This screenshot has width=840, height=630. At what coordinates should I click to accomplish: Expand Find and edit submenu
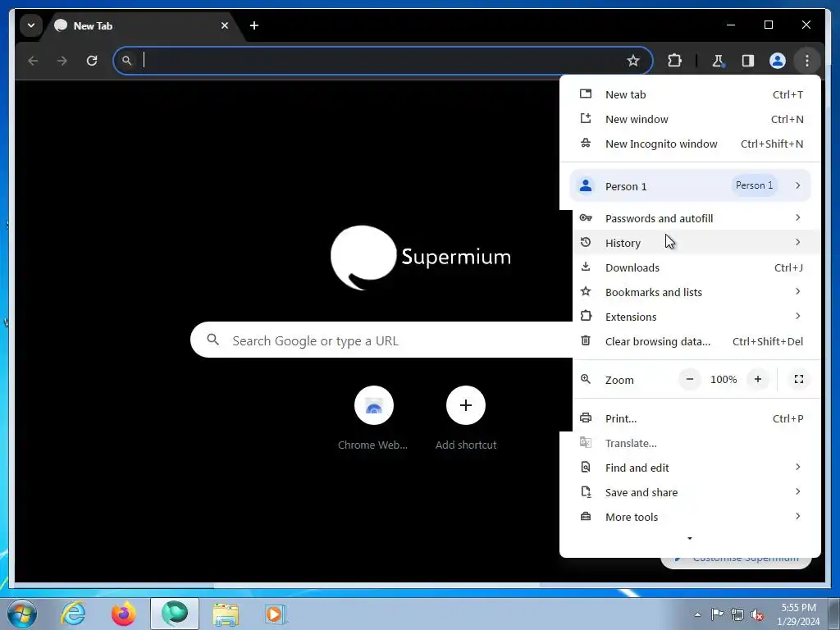[690, 468]
